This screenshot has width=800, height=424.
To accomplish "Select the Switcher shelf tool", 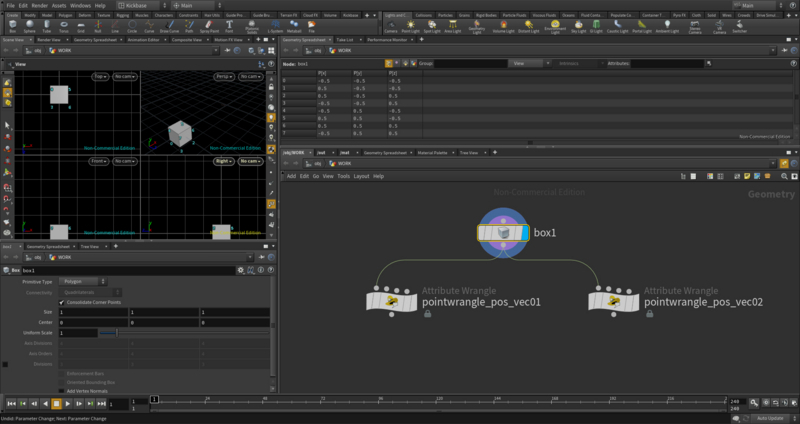I will (x=740, y=26).
